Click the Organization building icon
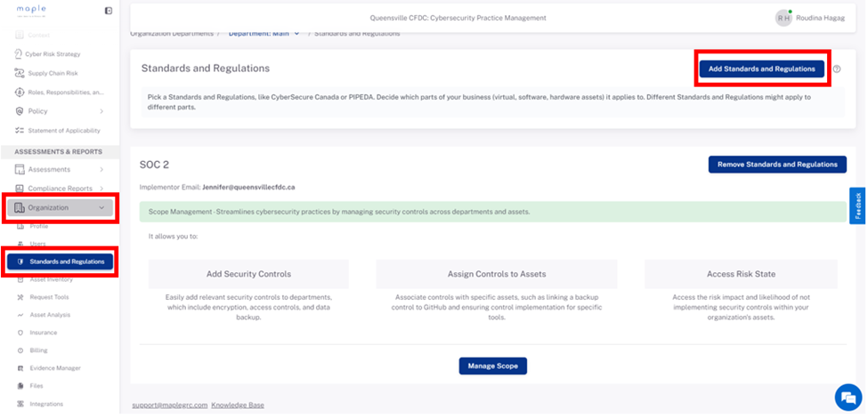Screen dimensions: 868x418 coord(20,208)
